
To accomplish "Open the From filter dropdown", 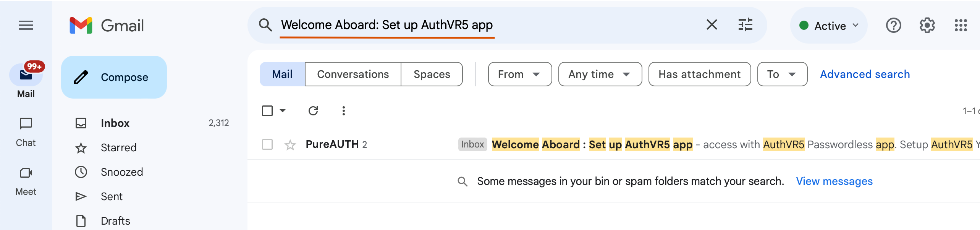I will [x=519, y=74].
